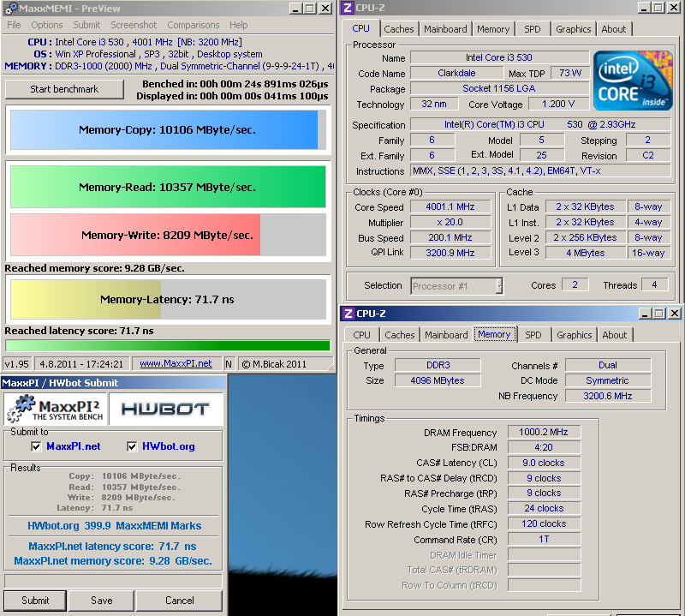This screenshot has width=685, height=616.
Task: Switch to About tab in upper CPU-Z window
Action: pyautogui.click(x=614, y=29)
